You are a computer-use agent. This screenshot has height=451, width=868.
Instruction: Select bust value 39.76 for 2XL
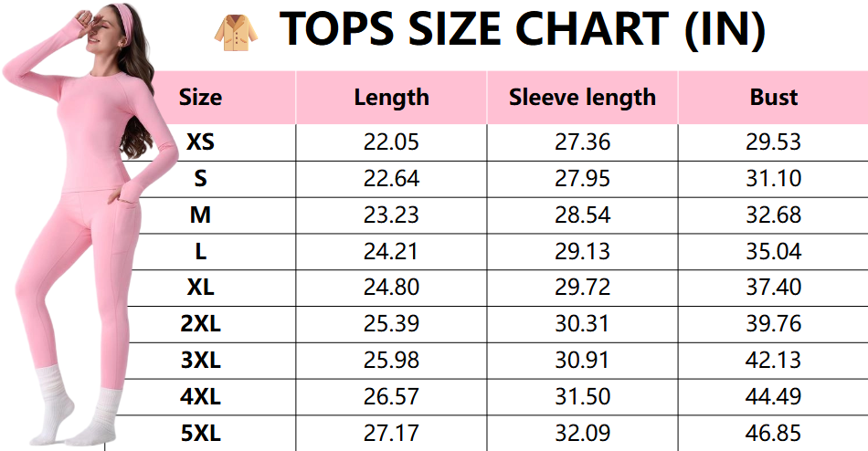773,324
